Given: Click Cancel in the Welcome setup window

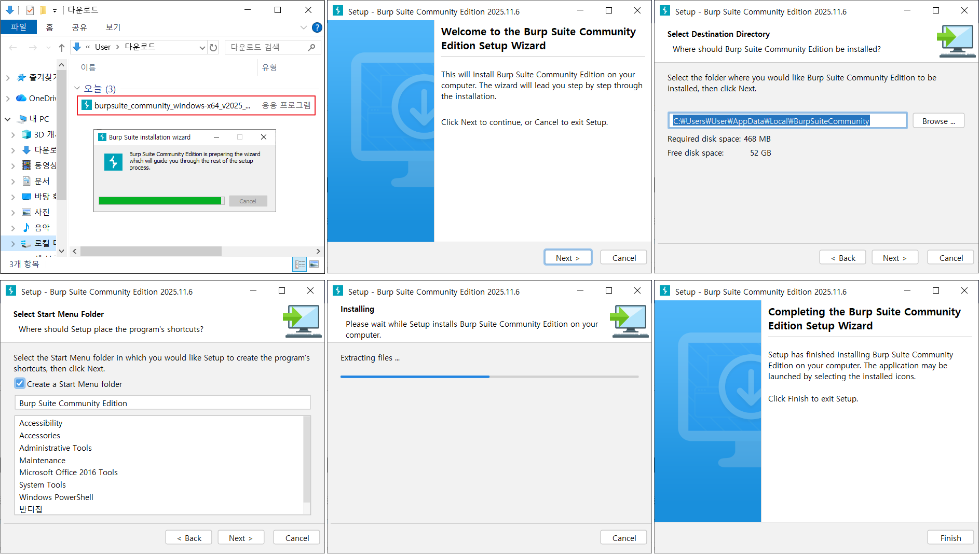Looking at the screenshot, I should 624,258.
